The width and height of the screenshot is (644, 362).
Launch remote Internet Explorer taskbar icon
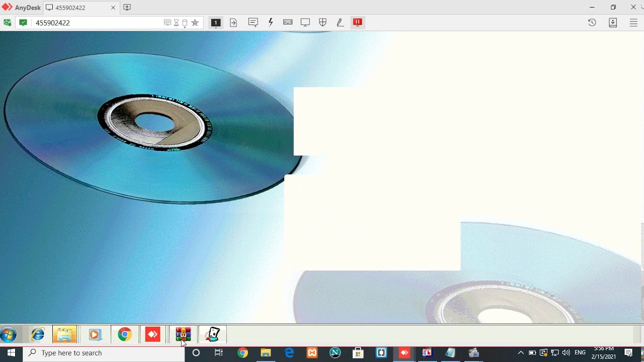pos(38,334)
